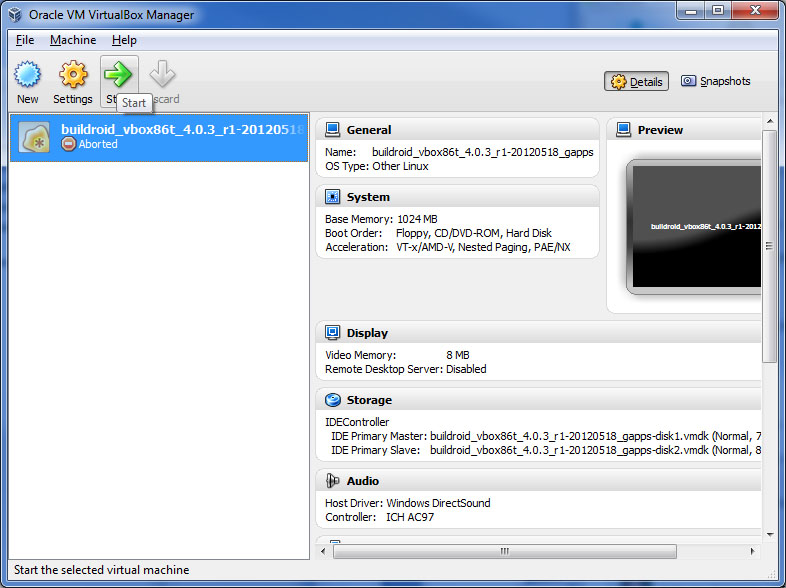Image resolution: width=786 pixels, height=588 pixels.
Task: Open the General section header
Action: 458,130
